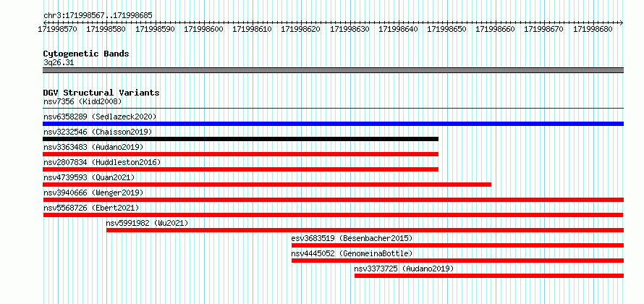Screen dimensions: 644x304
Task: Select the 3q26.31 band label
Action: click(59, 63)
